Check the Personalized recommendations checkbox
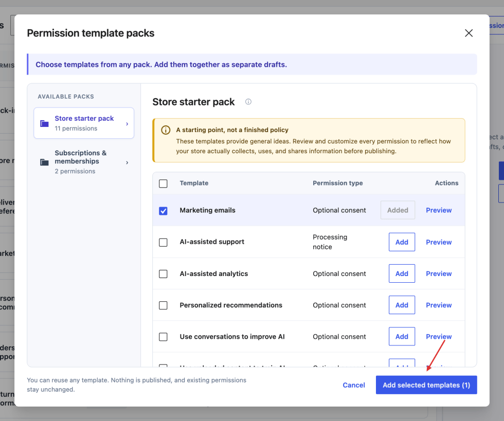The image size is (504, 421). click(x=164, y=305)
